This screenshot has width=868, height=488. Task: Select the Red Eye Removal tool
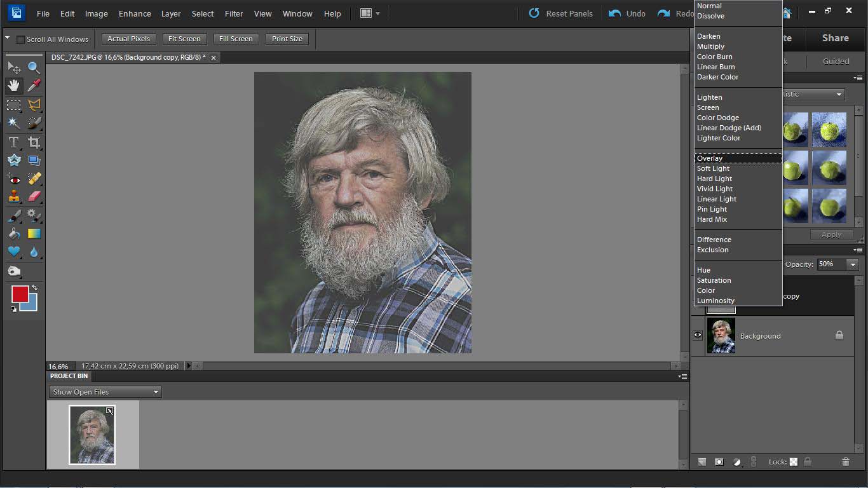[x=13, y=179]
